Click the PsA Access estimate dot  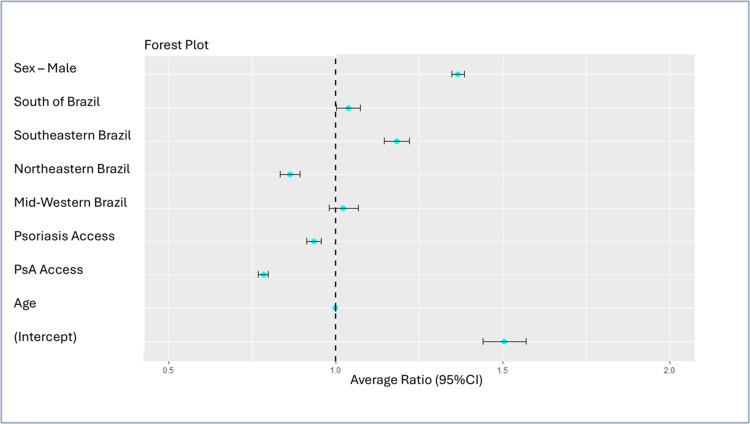[263, 274]
